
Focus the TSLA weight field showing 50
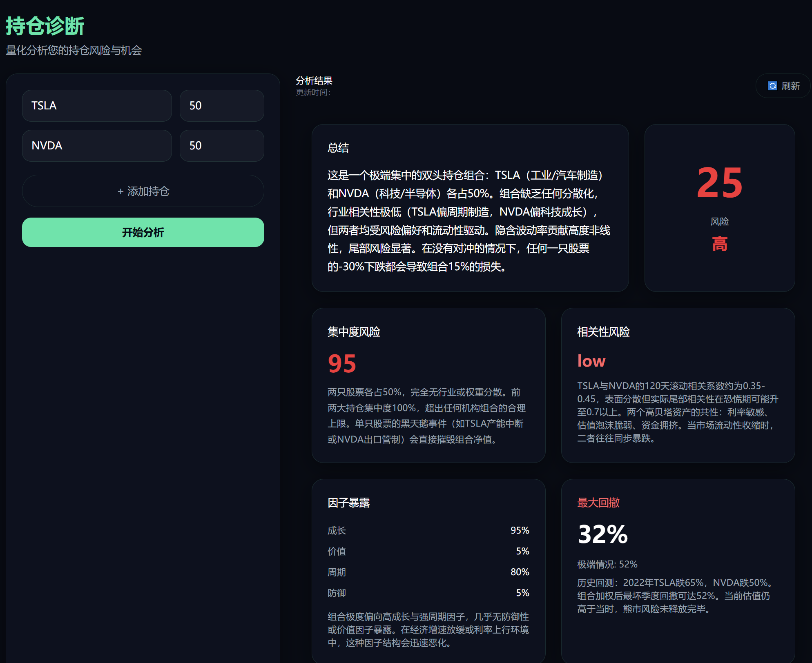tap(222, 106)
